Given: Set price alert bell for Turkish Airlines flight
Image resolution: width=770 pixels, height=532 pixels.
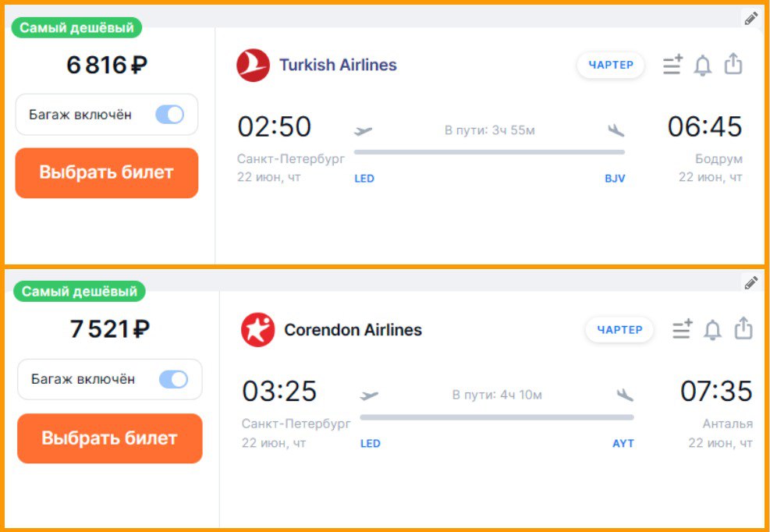Looking at the screenshot, I should pyautogui.click(x=703, y=65).
